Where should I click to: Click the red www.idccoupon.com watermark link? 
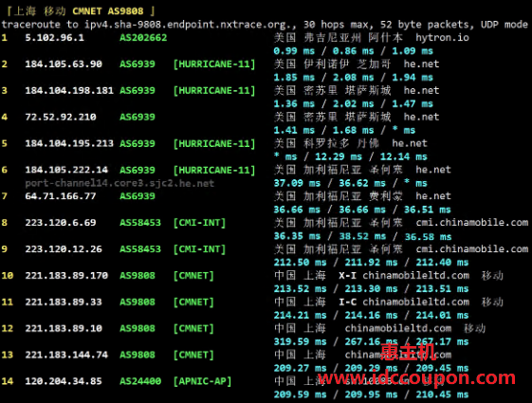(x=416, y=377)
